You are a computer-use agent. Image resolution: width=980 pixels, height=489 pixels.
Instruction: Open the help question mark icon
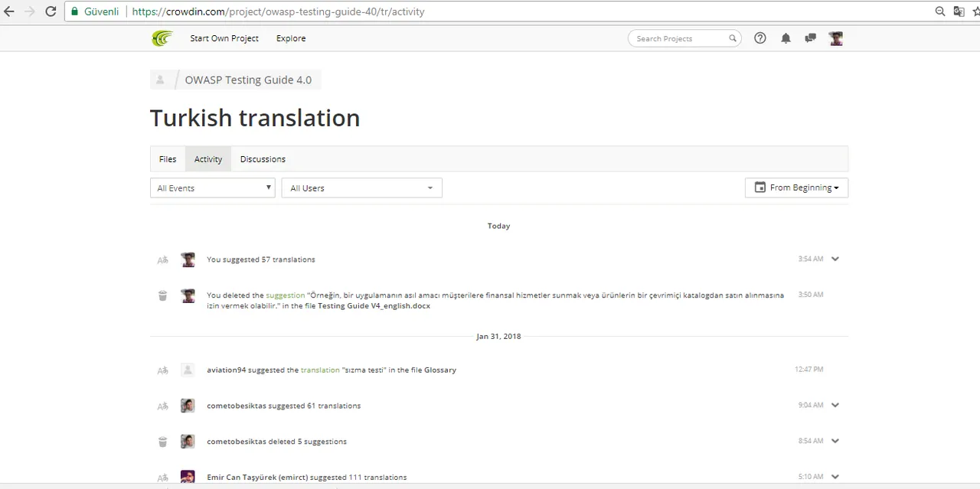(760, 38)
